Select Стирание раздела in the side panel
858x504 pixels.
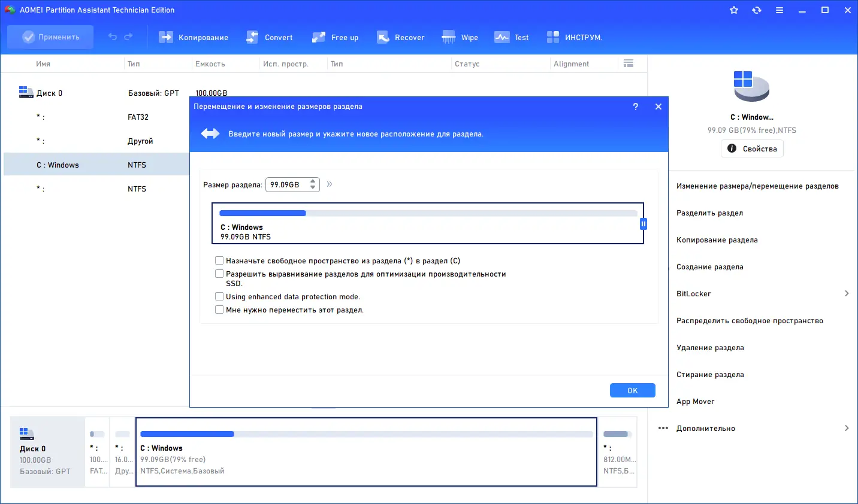tap(710, 375)
